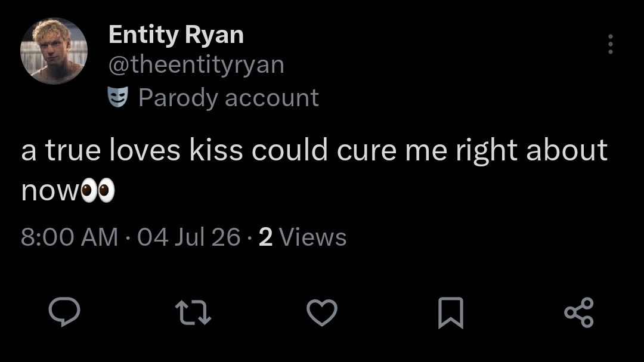644x362 pixels.
Task: Open Entity Ryan's profile picture
Action: tap(54, 51)
